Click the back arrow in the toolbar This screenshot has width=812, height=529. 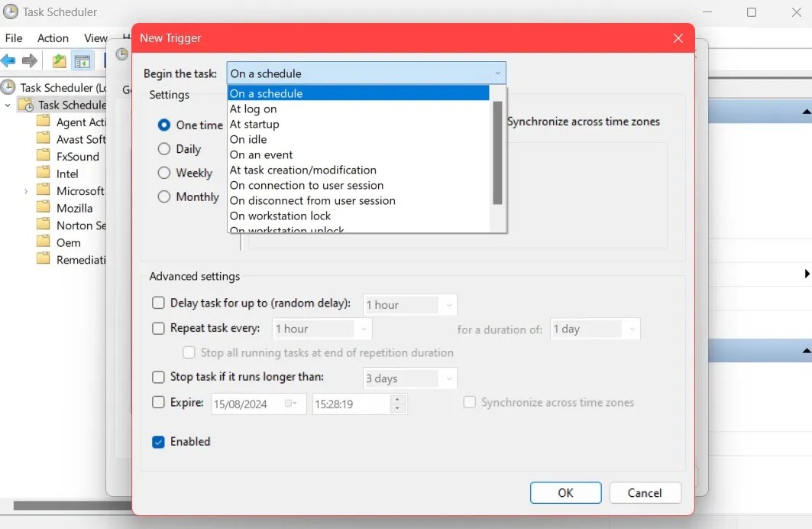(x=9, y=61)
